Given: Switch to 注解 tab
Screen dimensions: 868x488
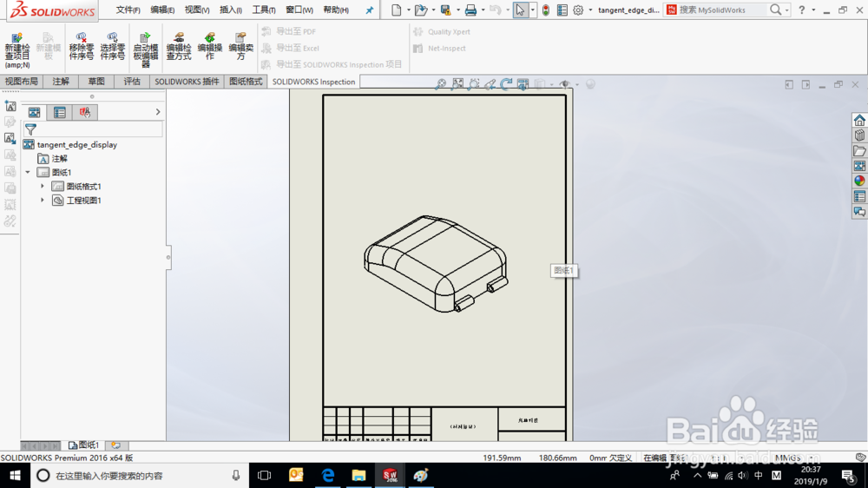Looking at the screenshot, I should pos(61,82).
